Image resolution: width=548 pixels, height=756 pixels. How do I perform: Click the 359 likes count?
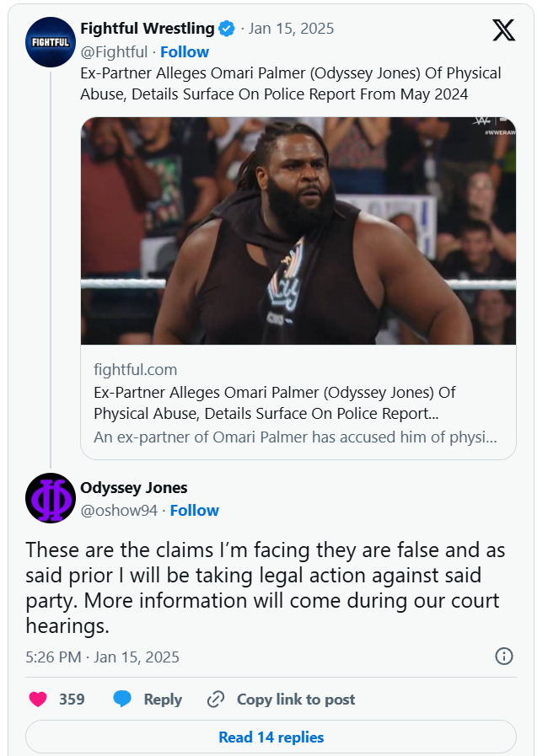[x=72, y=700]
